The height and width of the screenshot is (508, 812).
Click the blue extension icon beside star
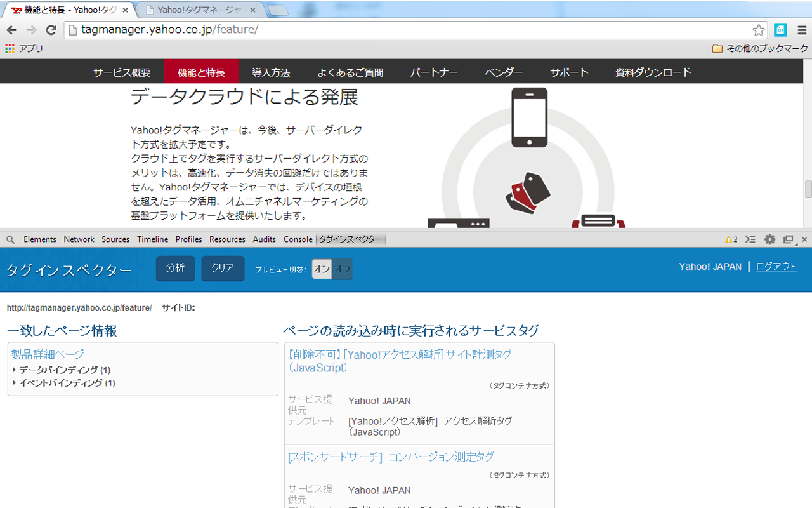780,30
